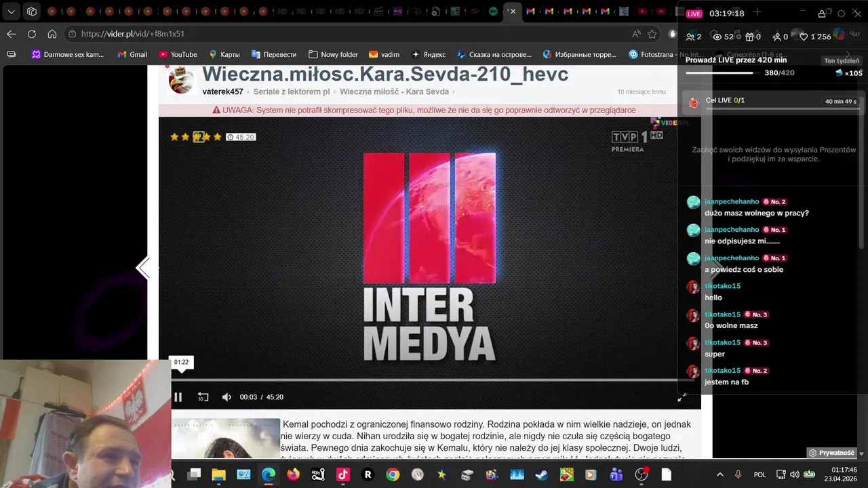868x488 pixels.
Task: Open LIVE panel settings gear
Action: point(842,14)
